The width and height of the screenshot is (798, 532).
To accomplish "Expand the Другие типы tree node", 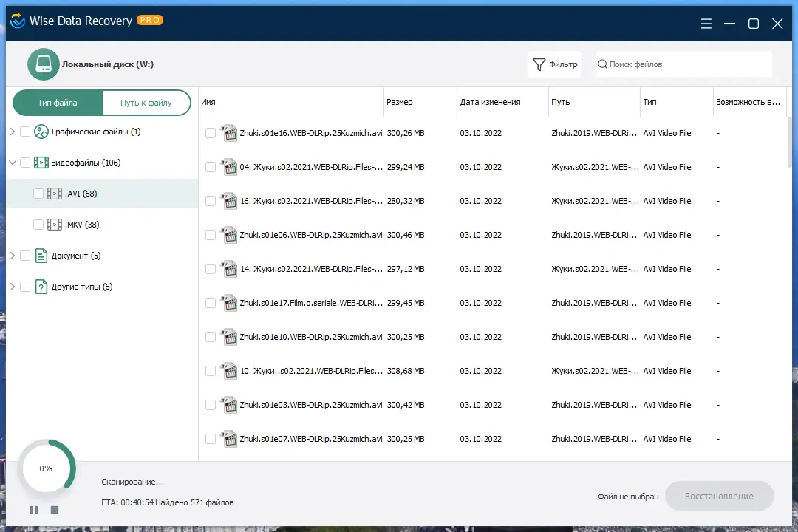I will click(13, 287).
